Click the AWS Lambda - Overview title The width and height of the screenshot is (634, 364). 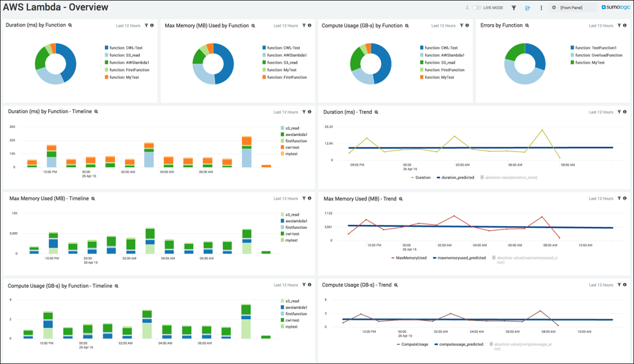coord(56,7)
